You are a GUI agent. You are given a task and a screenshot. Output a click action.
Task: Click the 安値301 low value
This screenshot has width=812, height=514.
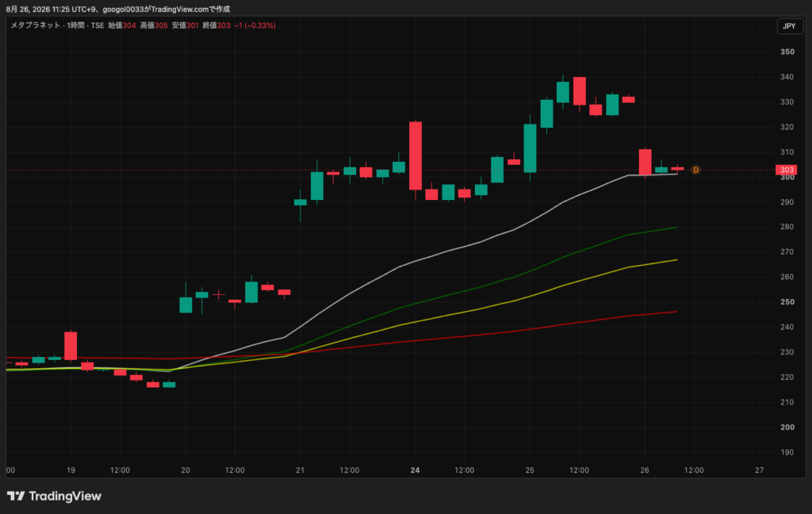(186, 25)
